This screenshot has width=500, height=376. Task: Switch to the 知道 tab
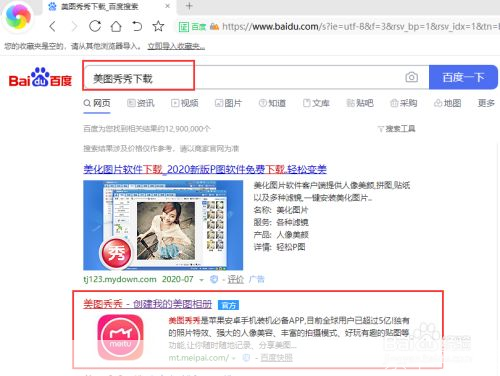click(x=272, y=103)
